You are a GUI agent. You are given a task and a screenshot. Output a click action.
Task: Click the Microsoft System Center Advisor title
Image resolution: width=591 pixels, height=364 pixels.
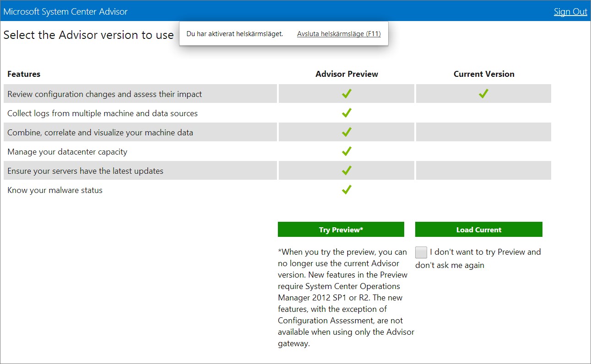pos(65,12)
